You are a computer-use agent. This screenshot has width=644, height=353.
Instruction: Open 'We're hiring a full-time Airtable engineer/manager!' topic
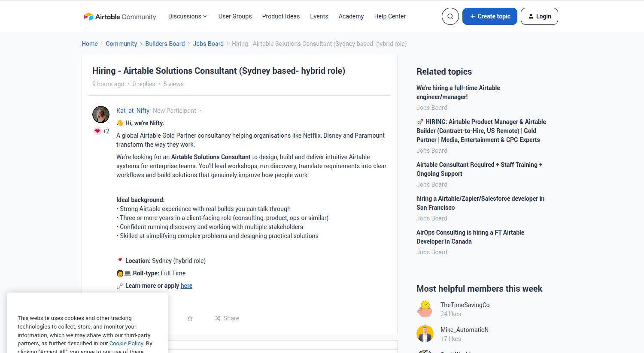coord(458,92)
